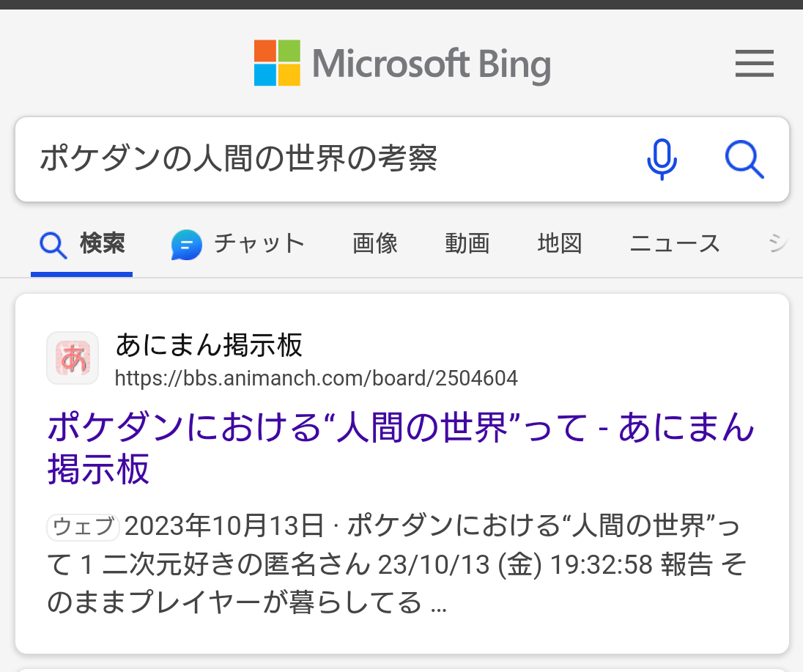Click the Microsoft Bing wordmark text
The image size is (803, 672).
pos(431,64)
